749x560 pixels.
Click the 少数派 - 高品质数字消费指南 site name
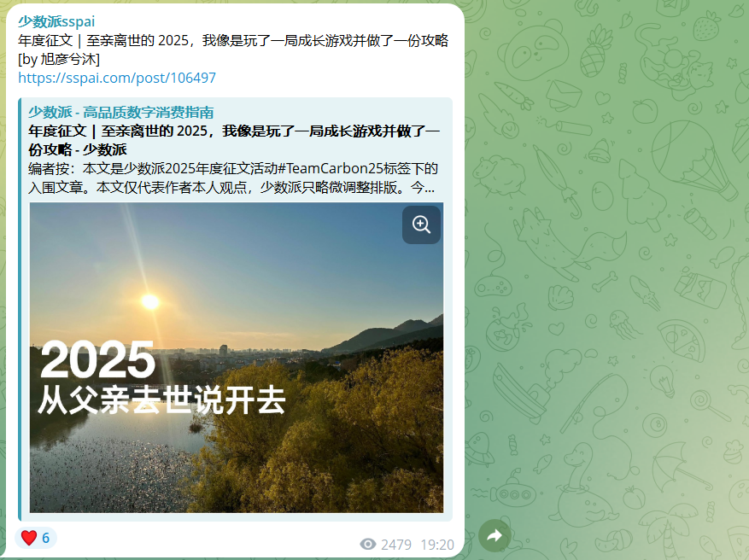click(121, 112)
